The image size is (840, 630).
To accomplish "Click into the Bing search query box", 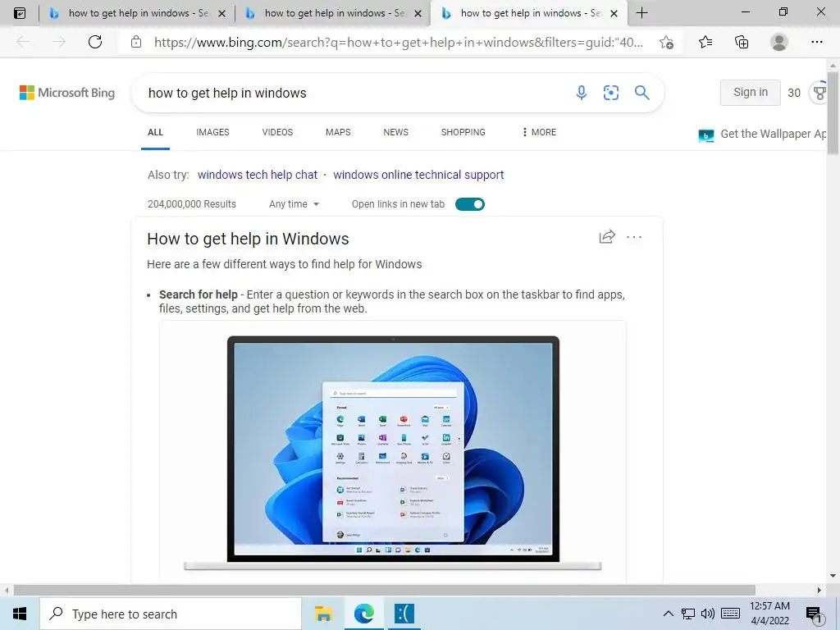I will 354,93.
